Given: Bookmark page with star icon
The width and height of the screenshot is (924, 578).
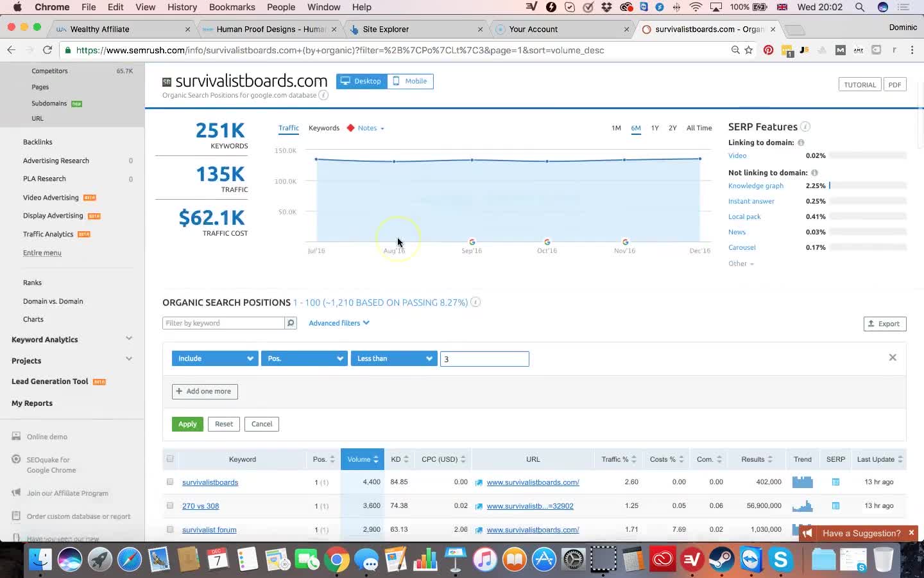Looking at the screenshot, I should (749, 49).
